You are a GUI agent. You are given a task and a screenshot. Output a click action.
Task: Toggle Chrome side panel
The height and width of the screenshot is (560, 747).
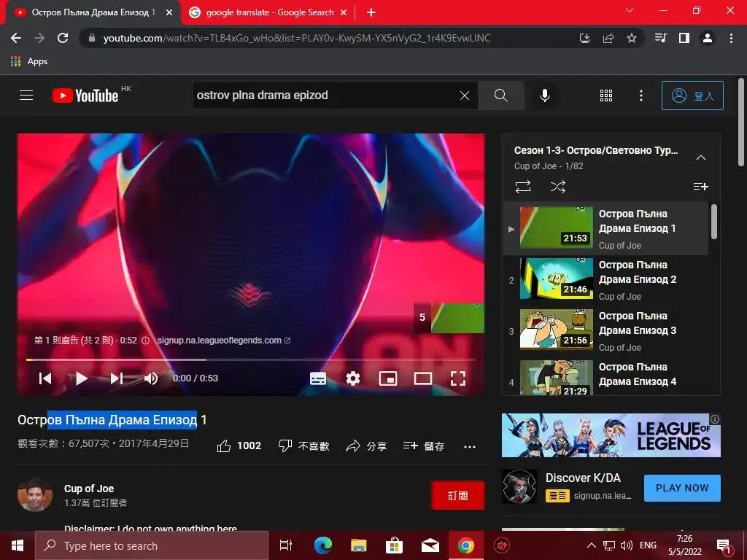coord(684,38)
